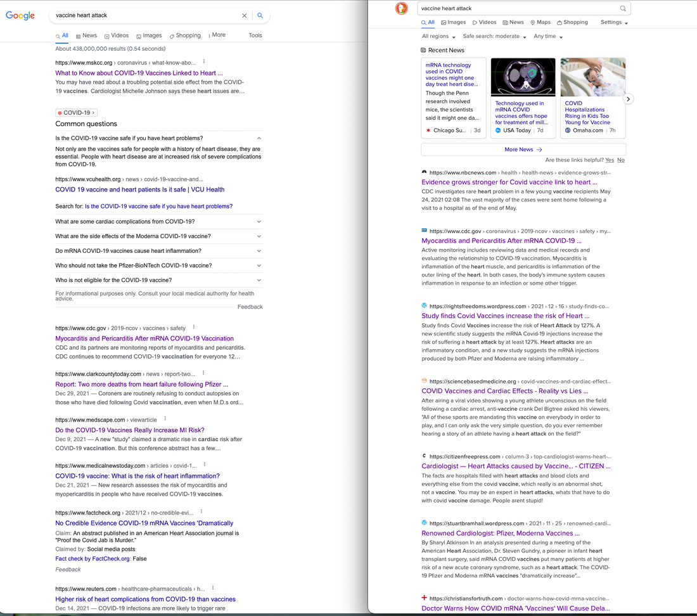
Task: Click in the DuckDuckGo search field
Action: (516, 8)
